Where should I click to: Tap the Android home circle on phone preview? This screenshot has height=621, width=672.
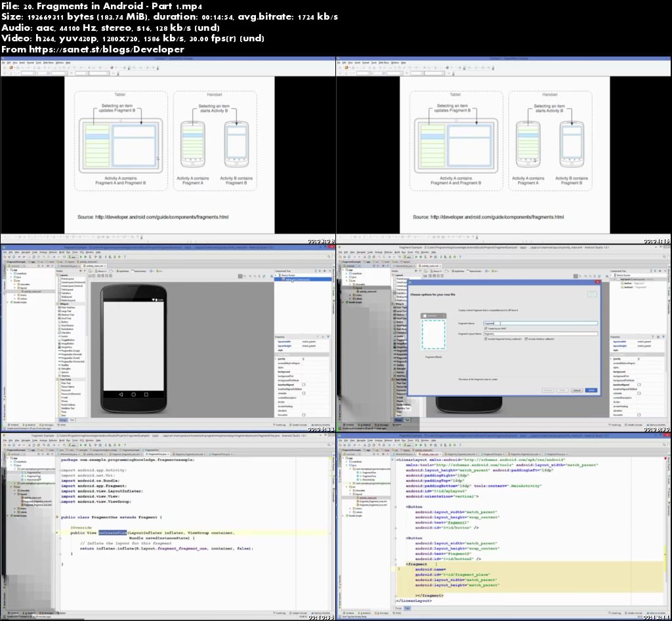coord(134,395)
